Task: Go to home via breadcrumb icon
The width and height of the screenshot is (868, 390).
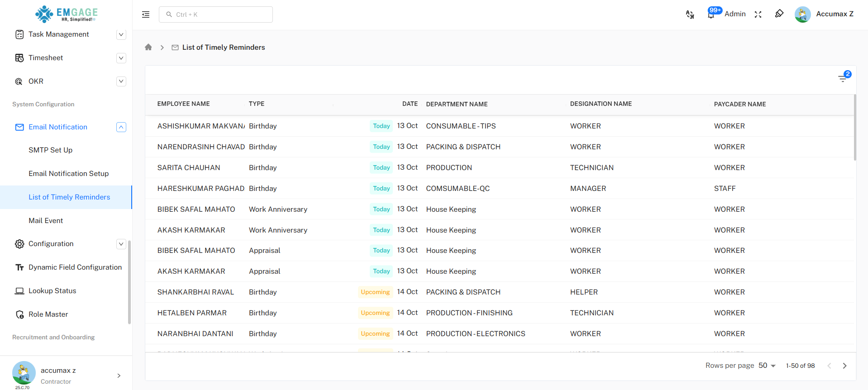Action: (148, 48)
